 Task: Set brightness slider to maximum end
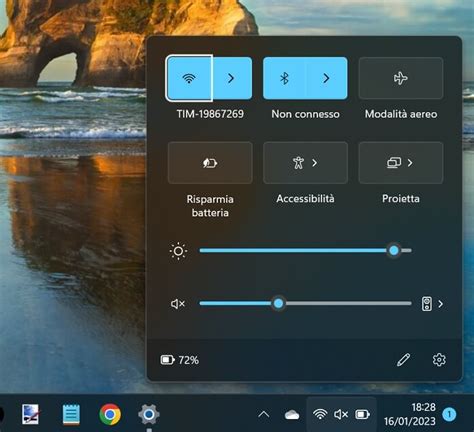click(x=411, y=250)
